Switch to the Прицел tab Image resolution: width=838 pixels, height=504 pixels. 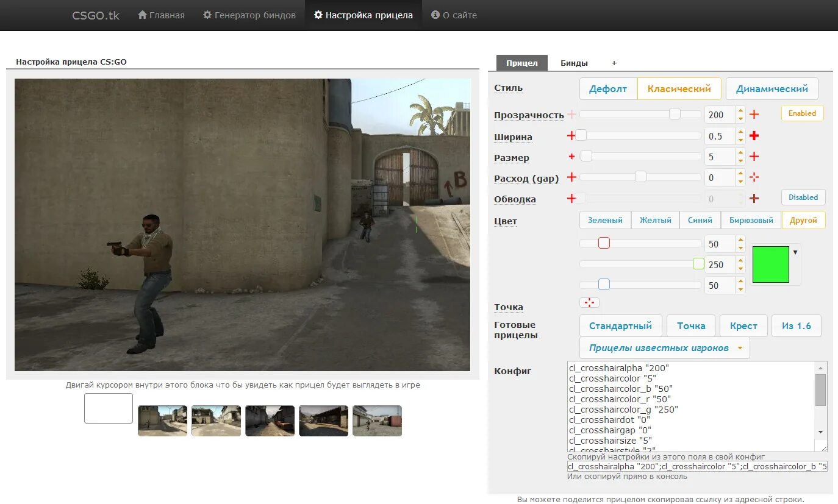pos(522,63)
